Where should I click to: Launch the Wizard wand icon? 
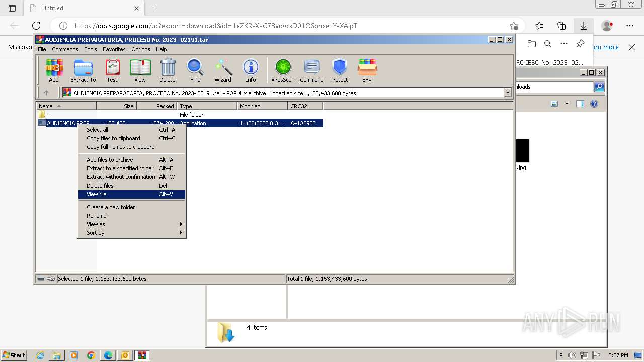[223, 70]
